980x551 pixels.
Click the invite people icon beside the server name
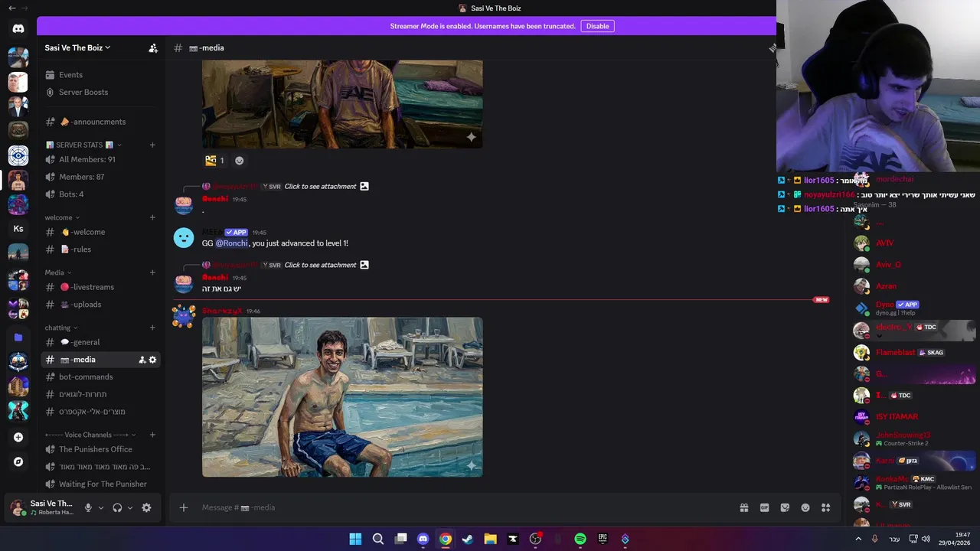coord(153,47)
